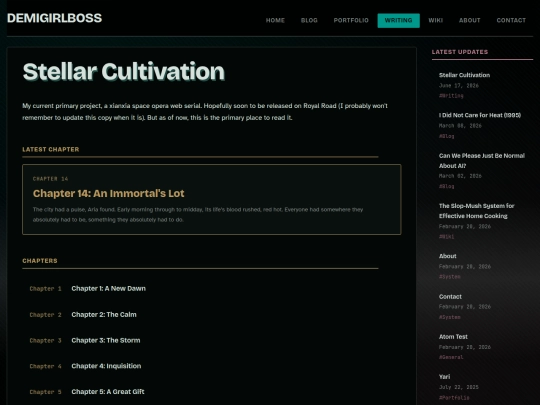Open the Home nav item

pyautogui.click(x=275, y=20)
